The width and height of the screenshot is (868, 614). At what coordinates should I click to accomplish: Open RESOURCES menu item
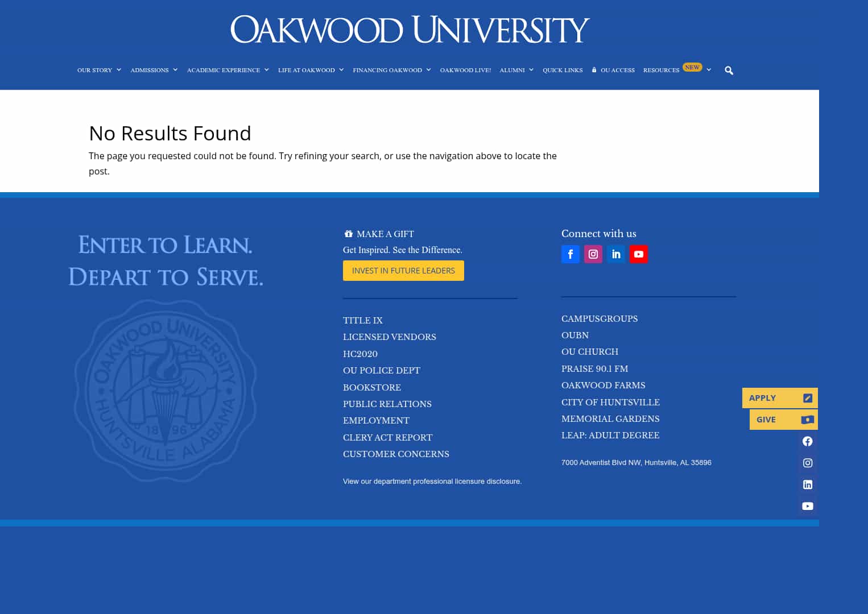pyautogui.click(x=661, y=70)
